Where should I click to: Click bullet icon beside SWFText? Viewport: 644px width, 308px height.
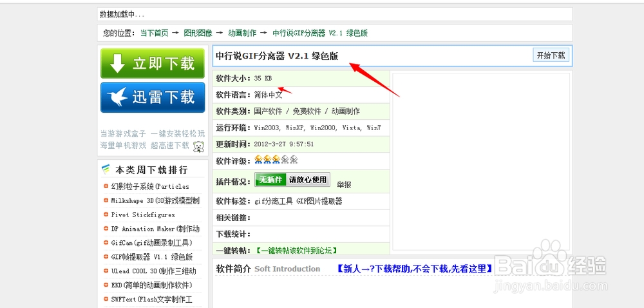point(106,299)
